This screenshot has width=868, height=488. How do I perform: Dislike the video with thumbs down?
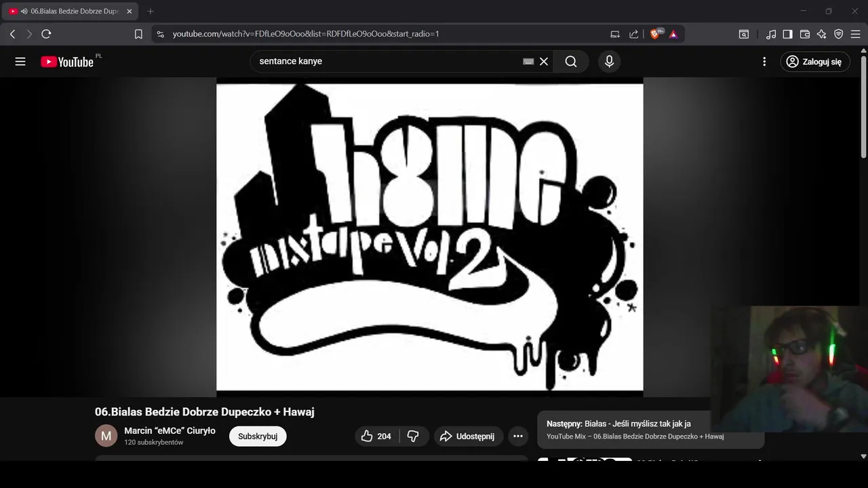point(414,436)
